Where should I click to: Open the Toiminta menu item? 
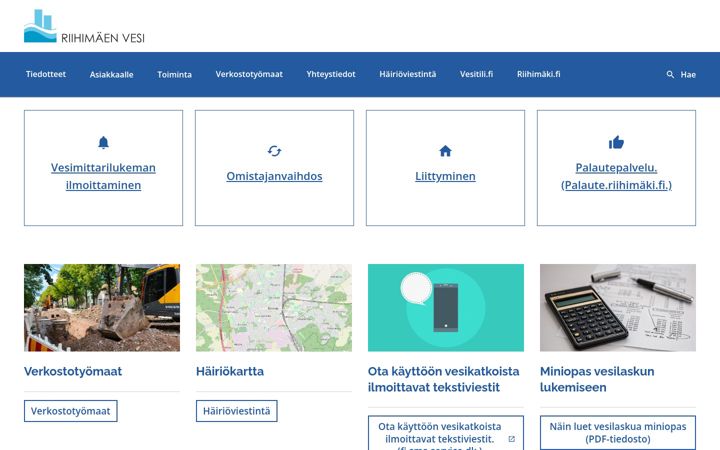[174, 74]
